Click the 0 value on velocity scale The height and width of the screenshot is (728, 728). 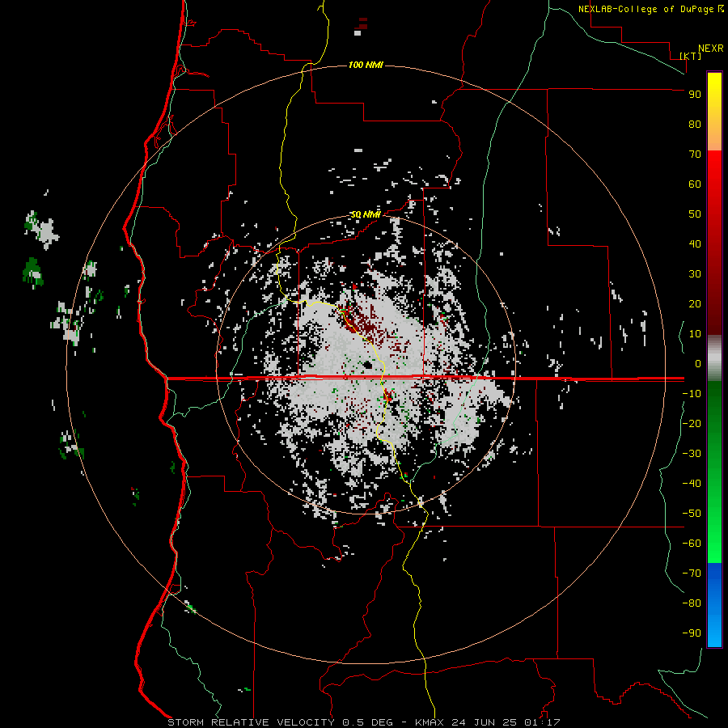pyautogui.click(x=698, y=364)
